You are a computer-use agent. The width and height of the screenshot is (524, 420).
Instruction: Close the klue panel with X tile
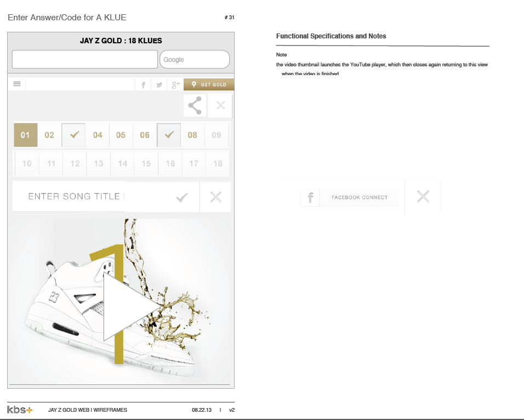220,105
